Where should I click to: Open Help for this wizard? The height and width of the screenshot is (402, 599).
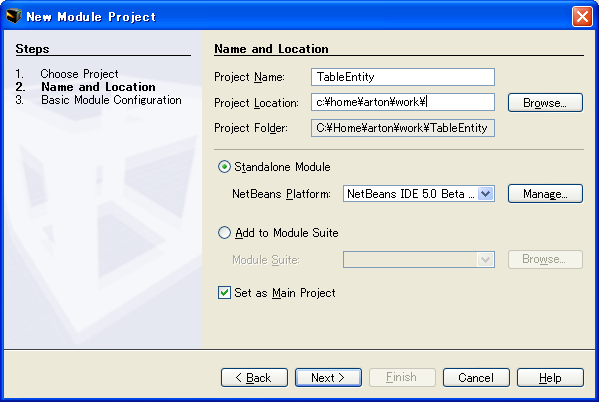point(550,378)
